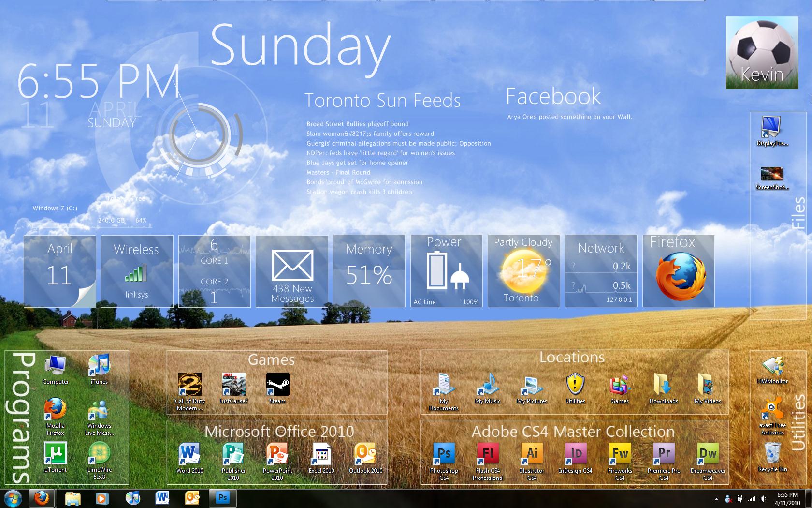
Task: Launch Flash CS4 Professional icon
Action: pyautogui.click(x=488, y=462)
